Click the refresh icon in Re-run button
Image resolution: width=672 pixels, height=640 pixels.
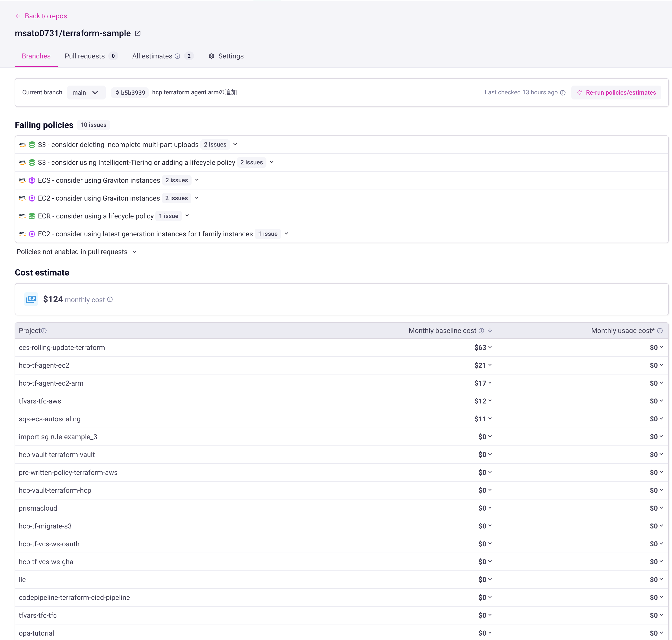[579, 93]
